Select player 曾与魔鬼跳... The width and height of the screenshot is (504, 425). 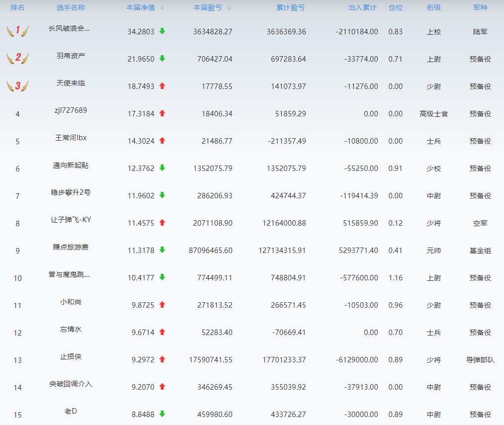point(69,274)
